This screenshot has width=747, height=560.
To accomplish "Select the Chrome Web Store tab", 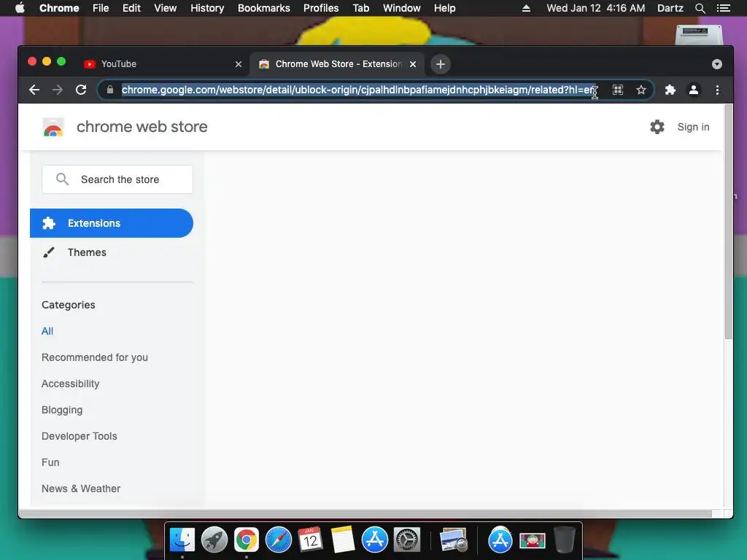I will point(337,64).
